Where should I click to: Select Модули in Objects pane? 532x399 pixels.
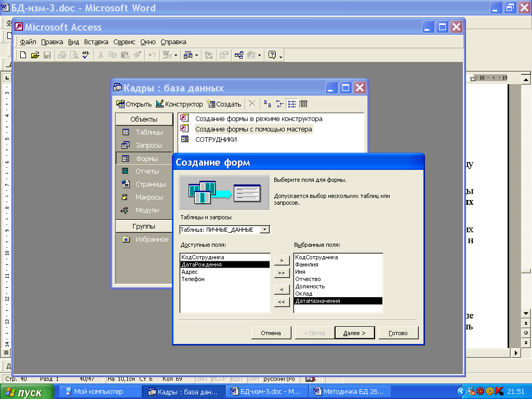click(x=144, y=210)
